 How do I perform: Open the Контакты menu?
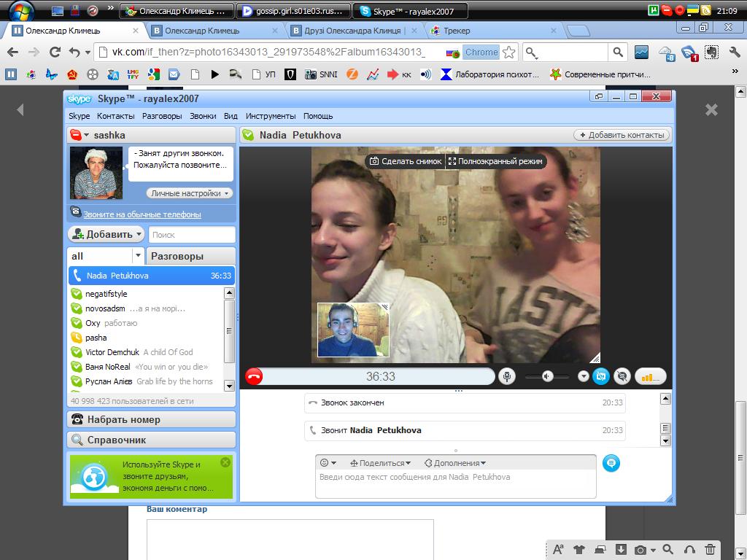pyautogui.click(x=116, y=116)
